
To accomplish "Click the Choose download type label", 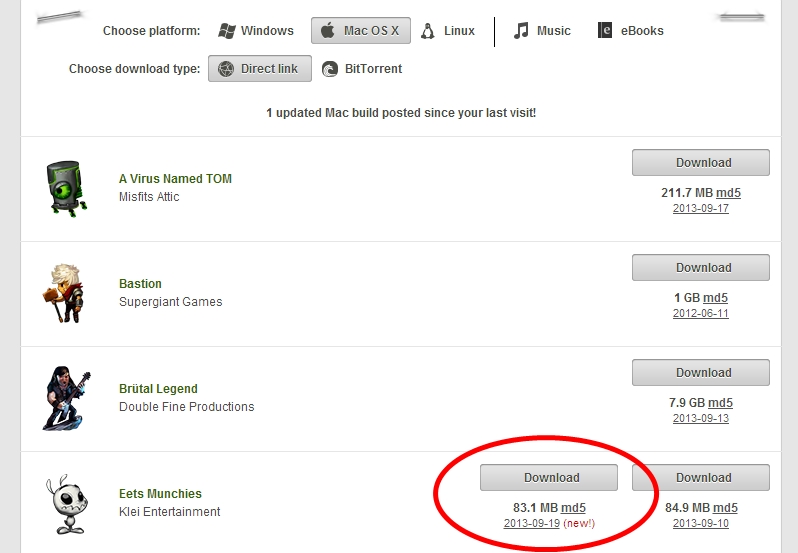I will 134,69.
